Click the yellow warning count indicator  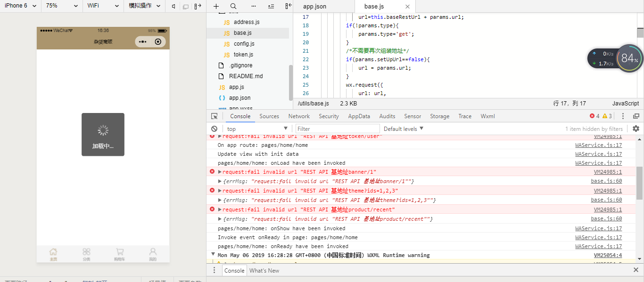point(607,116)
